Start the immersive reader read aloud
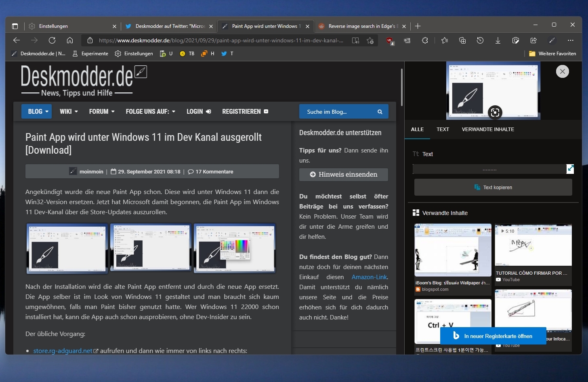Image resolution: width=588 pixels, height=382 pixels. click(355, 40)
